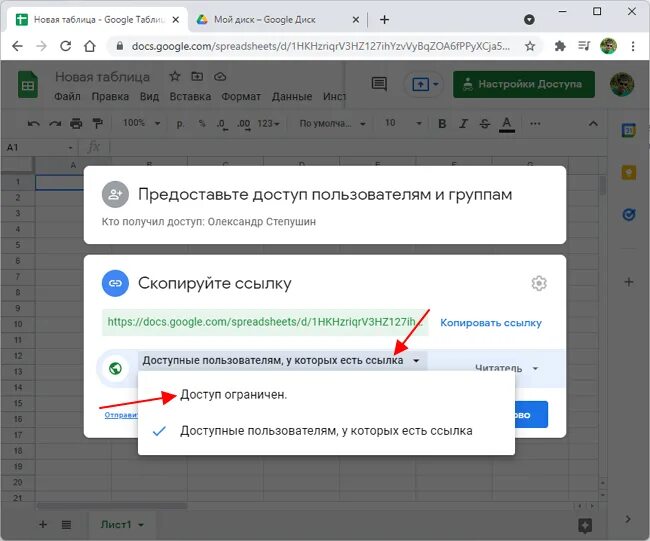650x541 pixels.
Task: Click the Настройки Доступа button
Action: (x=524, y=84)
